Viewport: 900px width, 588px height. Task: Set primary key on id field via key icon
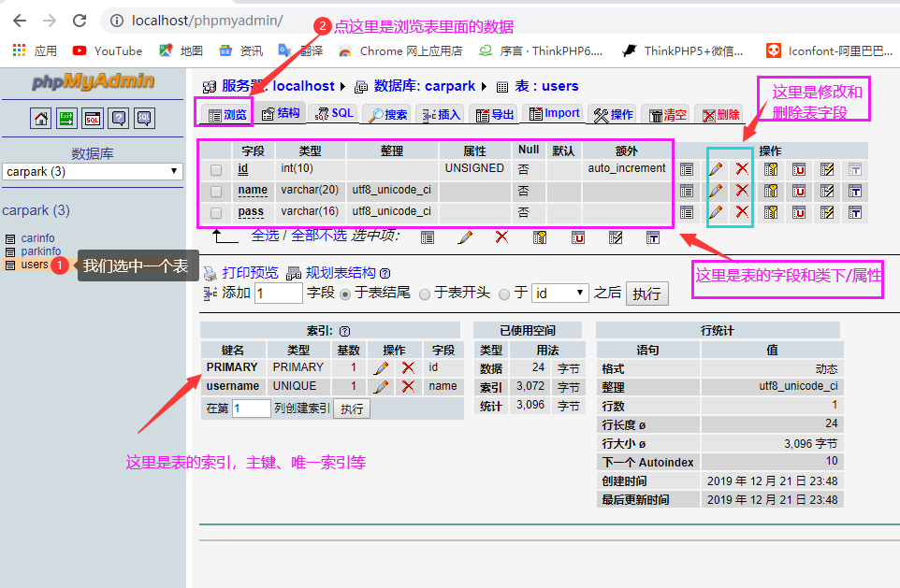coord(771,168)
